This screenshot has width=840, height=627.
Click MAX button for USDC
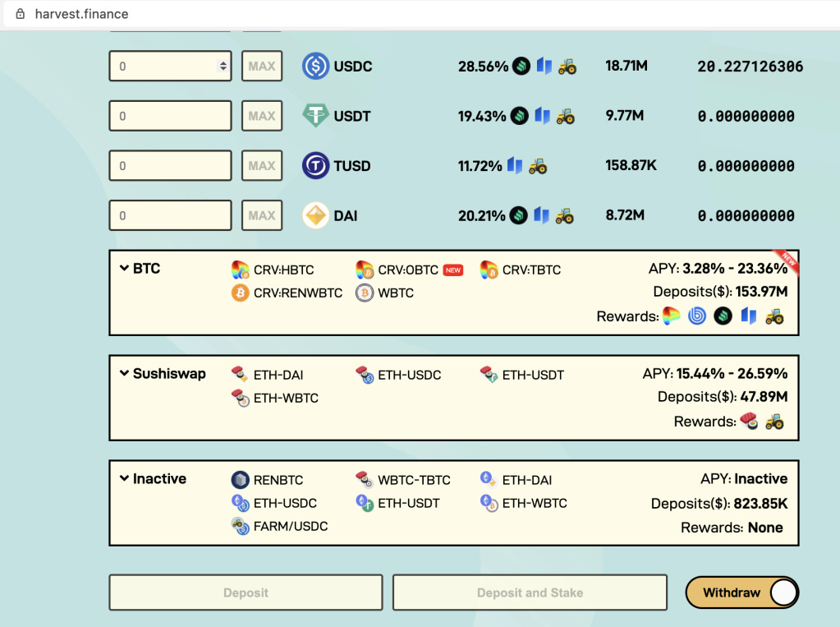pos(262,66)
